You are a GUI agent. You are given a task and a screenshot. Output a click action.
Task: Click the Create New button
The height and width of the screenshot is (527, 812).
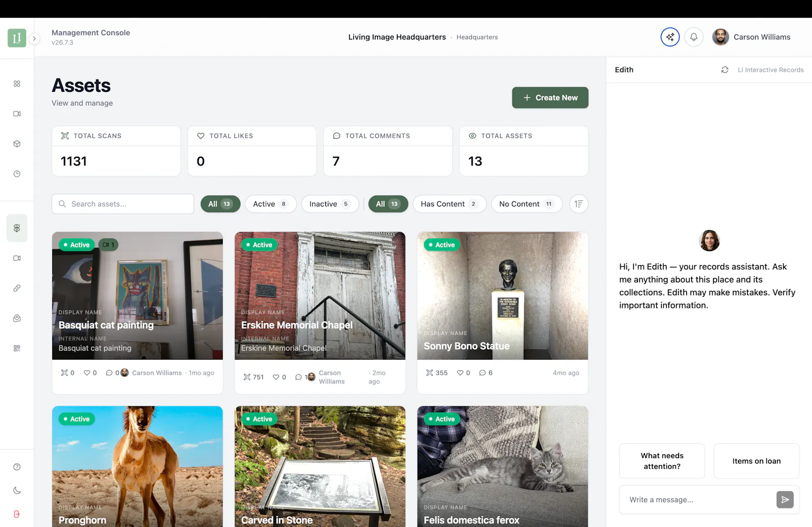(550, 97)
